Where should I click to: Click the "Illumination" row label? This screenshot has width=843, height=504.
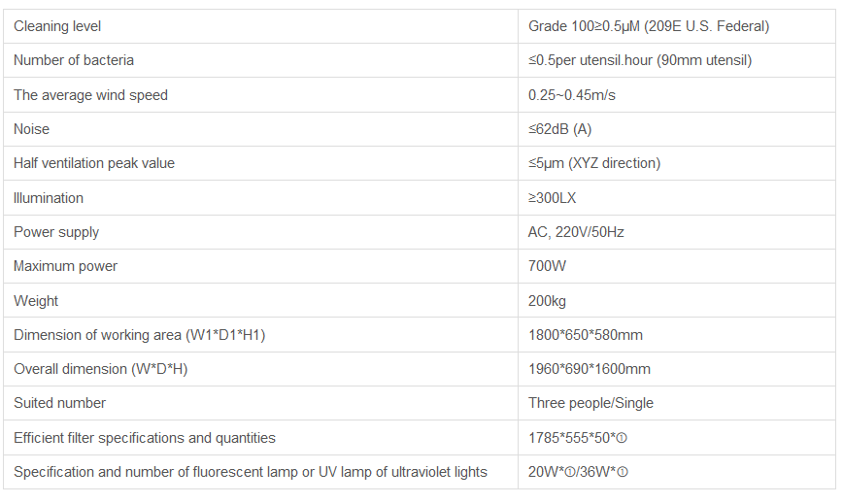(49, 198)
